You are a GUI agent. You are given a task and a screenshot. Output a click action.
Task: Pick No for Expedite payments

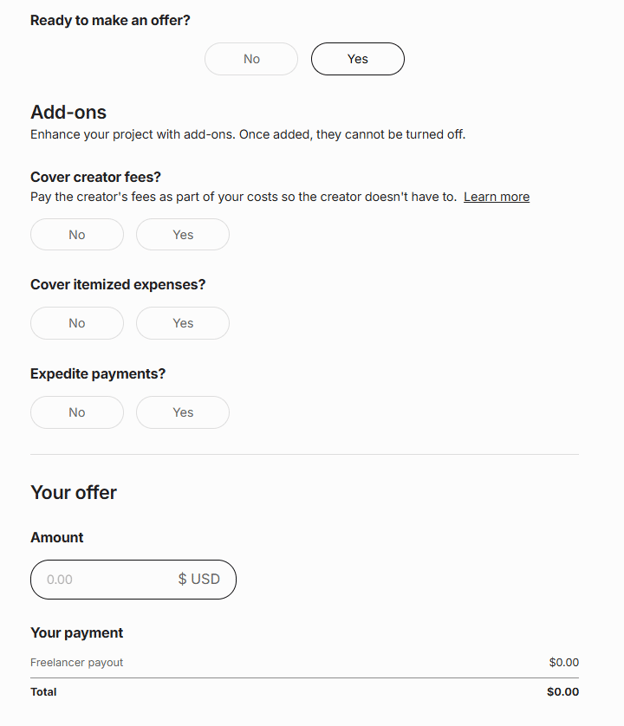(x=77, y=412)
